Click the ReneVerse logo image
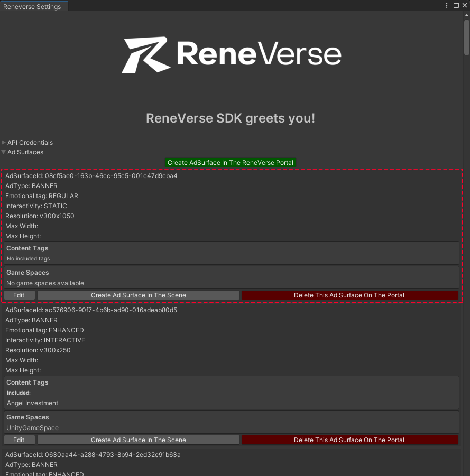 232,55
